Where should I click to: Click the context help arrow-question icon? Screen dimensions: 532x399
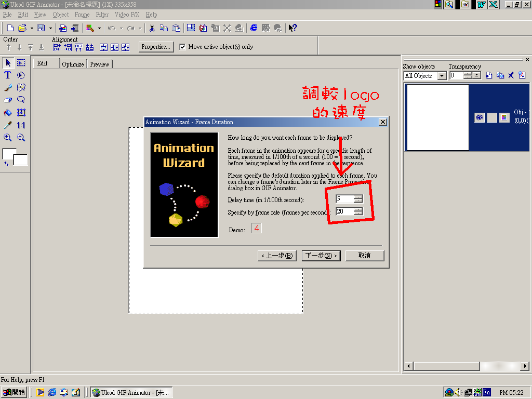[x=292, y=28]
